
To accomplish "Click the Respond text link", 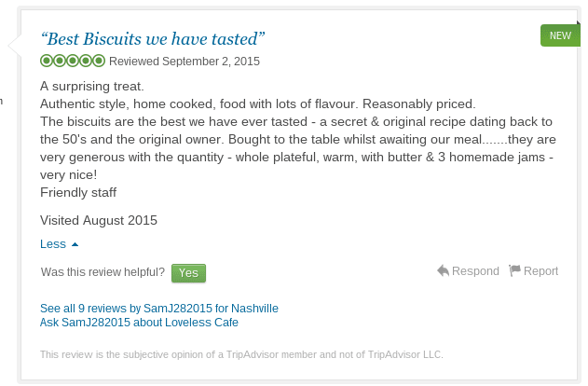I will tap(475, 271).
